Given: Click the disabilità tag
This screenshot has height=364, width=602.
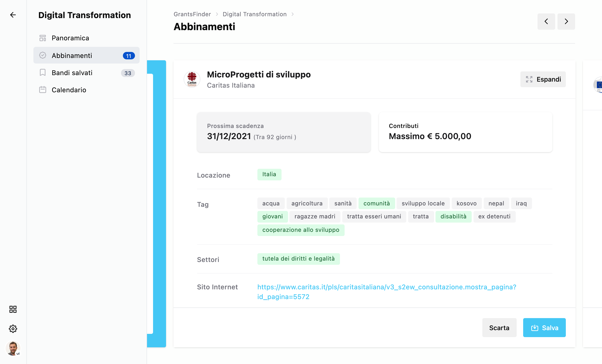Looking at the screenshot, I should (453, 217).
